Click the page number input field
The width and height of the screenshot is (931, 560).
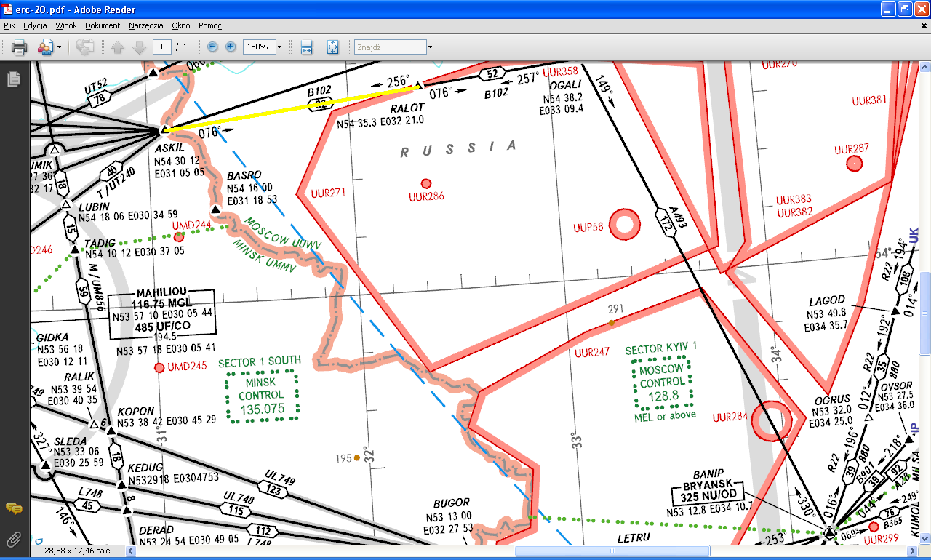(161, 47)
